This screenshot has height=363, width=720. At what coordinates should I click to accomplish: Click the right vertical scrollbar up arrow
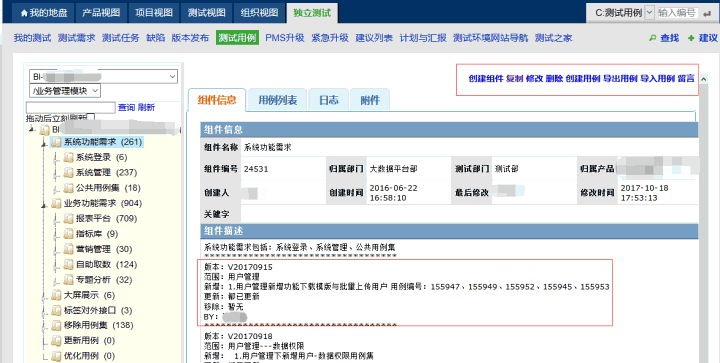[x=703, y=80]
